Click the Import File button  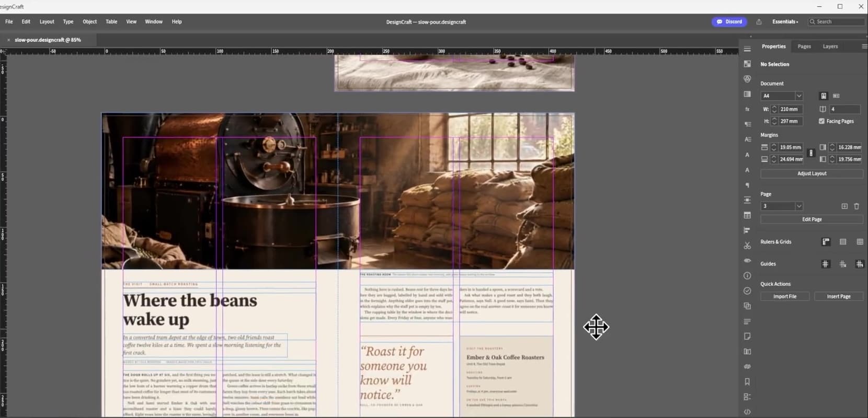pyautogui.click(x=785, y=296)
